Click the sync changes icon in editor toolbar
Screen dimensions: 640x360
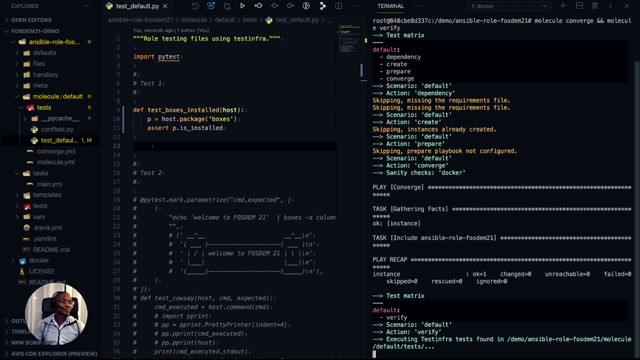click(211, 6)
